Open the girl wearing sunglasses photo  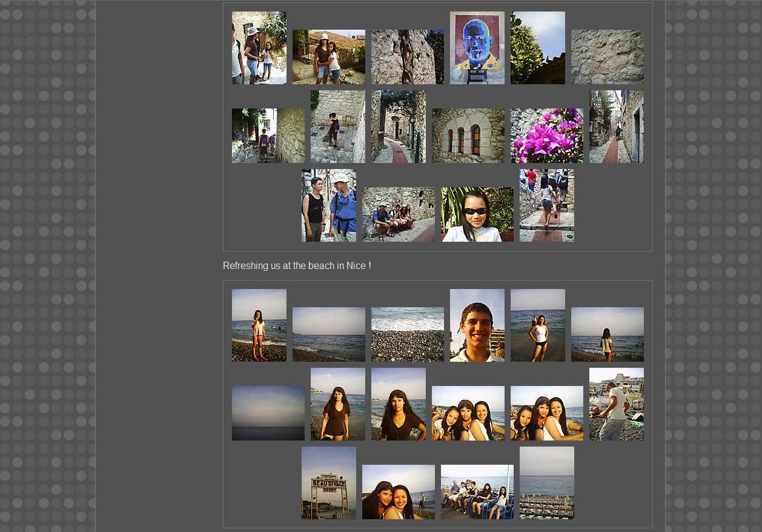477,214
